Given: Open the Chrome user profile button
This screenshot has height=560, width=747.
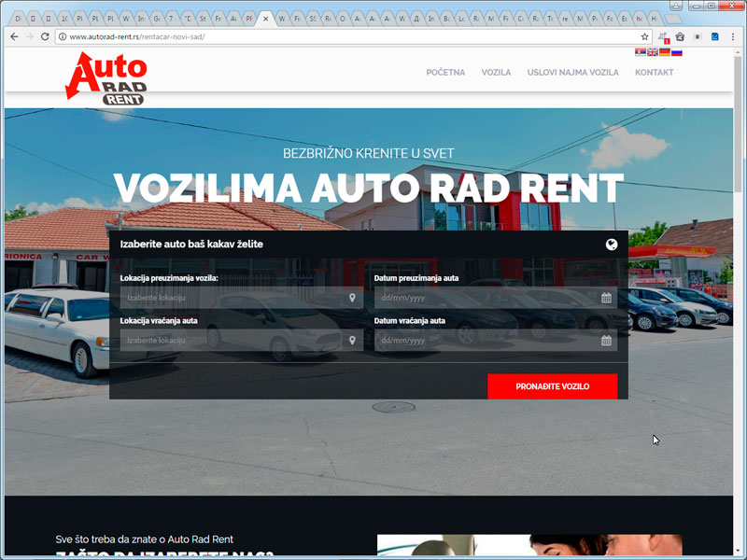Looking at the screenshot, I should 675,6.
